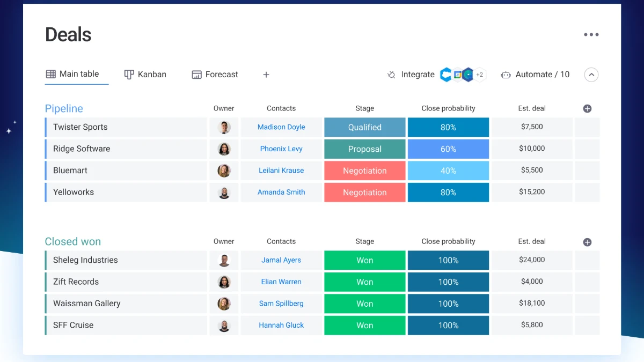Click the Integrate plug icon
Screen dimensions: 644x362
391,75
